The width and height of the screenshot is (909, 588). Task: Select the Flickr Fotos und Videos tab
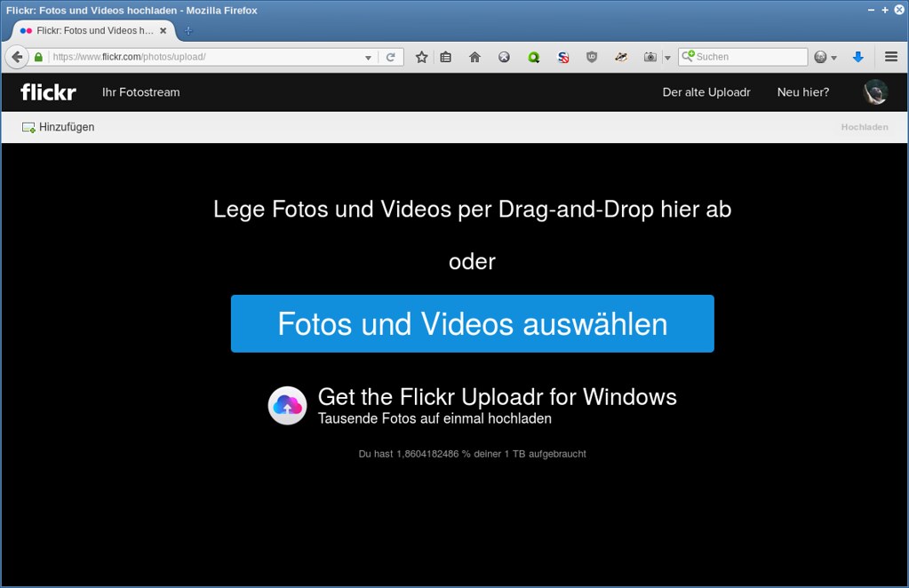pyautogui.click(x=92, y=31)
